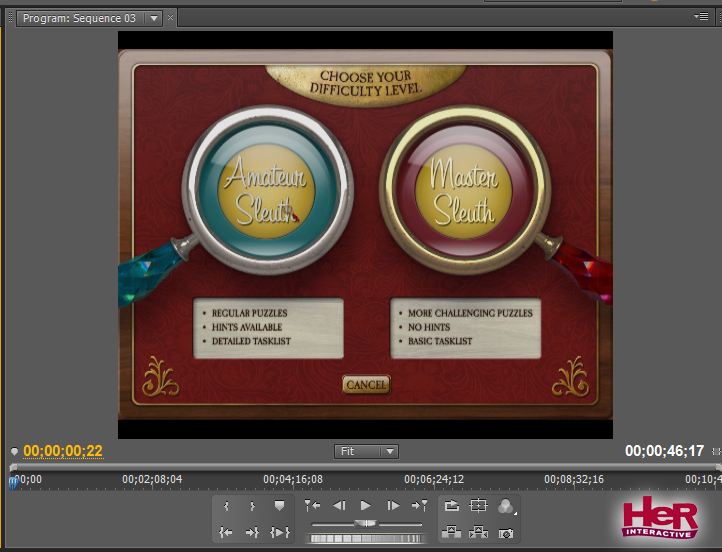Click the duration timecode 00;00;46;17
The image size is (722, 552).
coord(664,451)
